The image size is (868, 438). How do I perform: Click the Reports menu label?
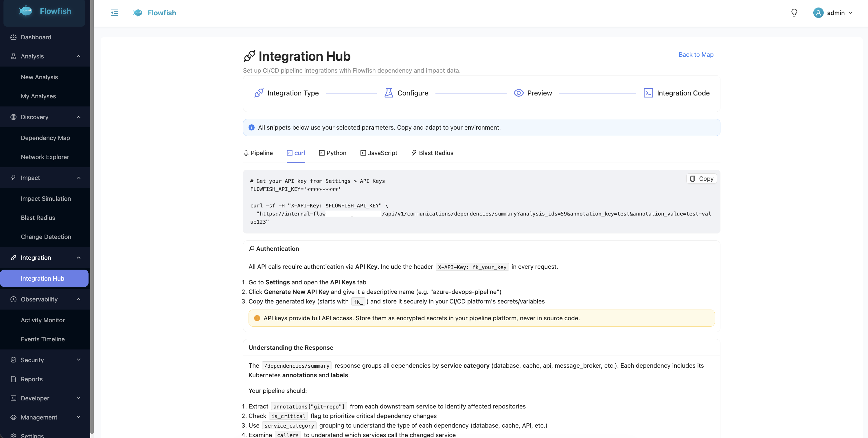click(x=32, y=379)
